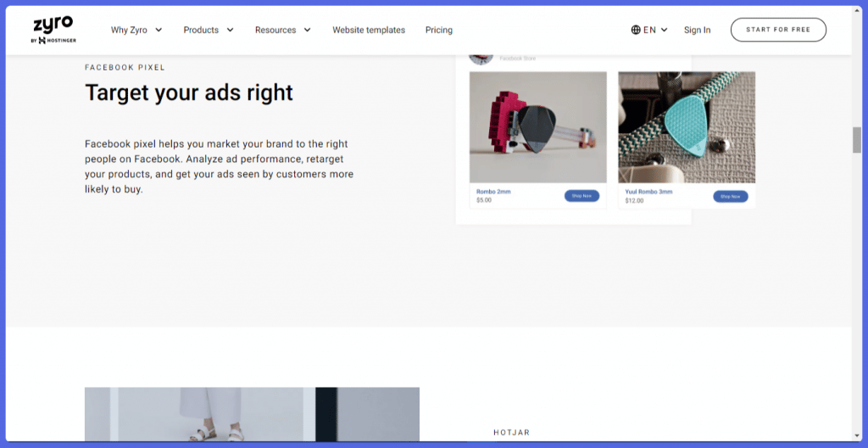868x448 pixels.
Task: Click the Zyro by Hostinger logo
Action: point(53,30)
